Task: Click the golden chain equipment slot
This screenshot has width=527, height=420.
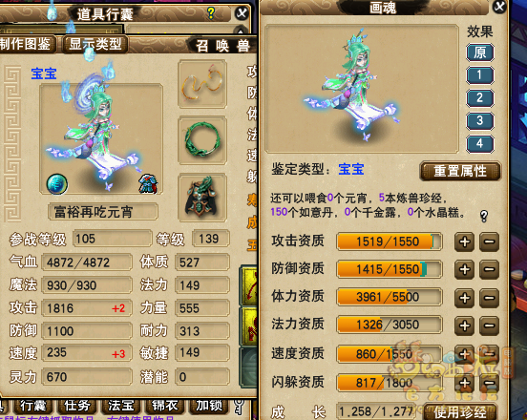Action: [x=202, y=84]
